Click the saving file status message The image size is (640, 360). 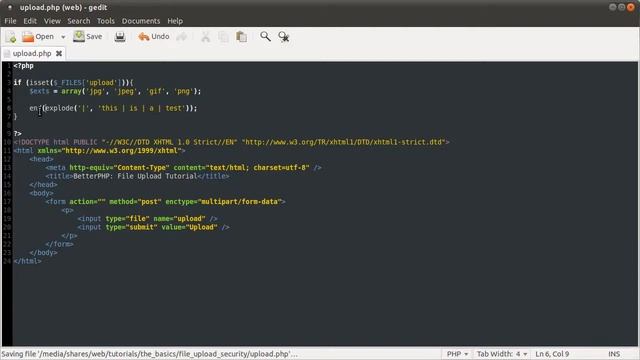149,354
